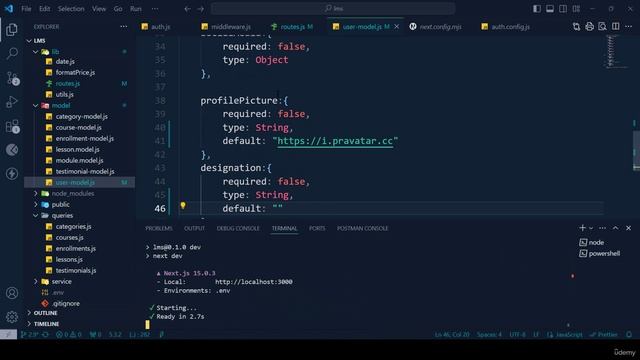Open the Edit menu
Image resolution: width=640 pixels, height=360 pixels.
pos(44,9)
